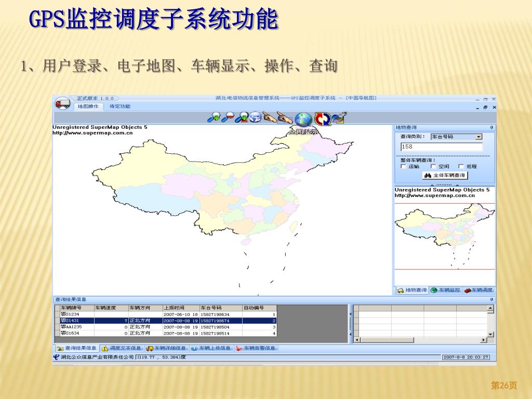Switch to the 车辆上传信息 bottom tab
532x399 pixels.
point(211,348)
